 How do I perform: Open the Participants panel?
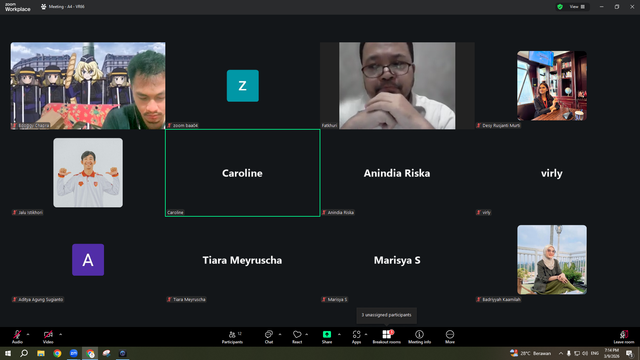232,337
